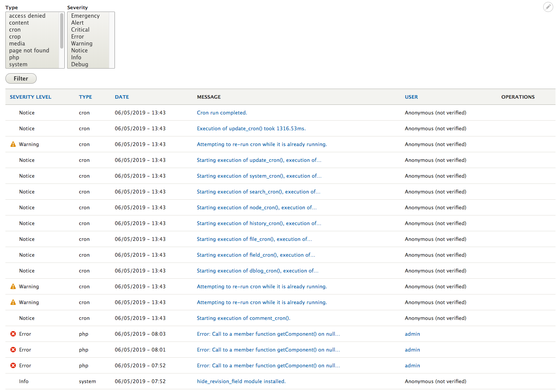Choose "Warning" from the Severity list
The height and width of the screenshot is (392, 559).
click(x=81, y=43)
